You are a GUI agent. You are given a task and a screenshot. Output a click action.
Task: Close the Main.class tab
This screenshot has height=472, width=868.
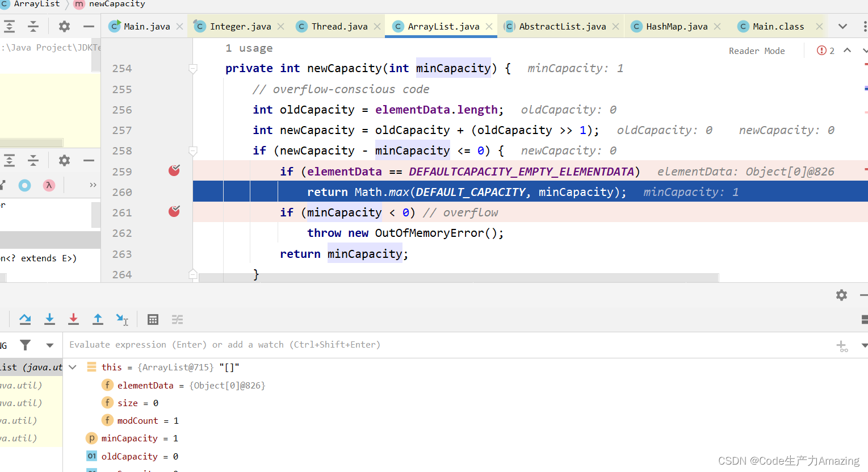[819, 27]
